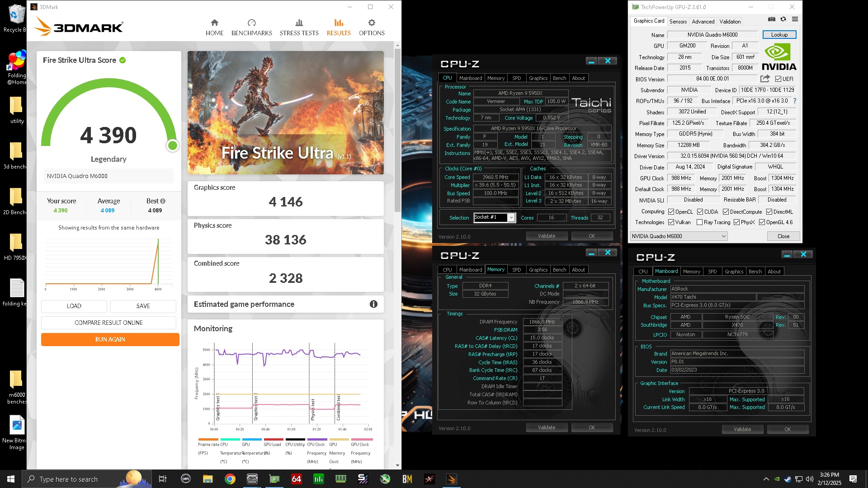Open the Recycle Bin on desktop
The height and width of the screenshot is (488, 868).
click(x=16, y=19)
